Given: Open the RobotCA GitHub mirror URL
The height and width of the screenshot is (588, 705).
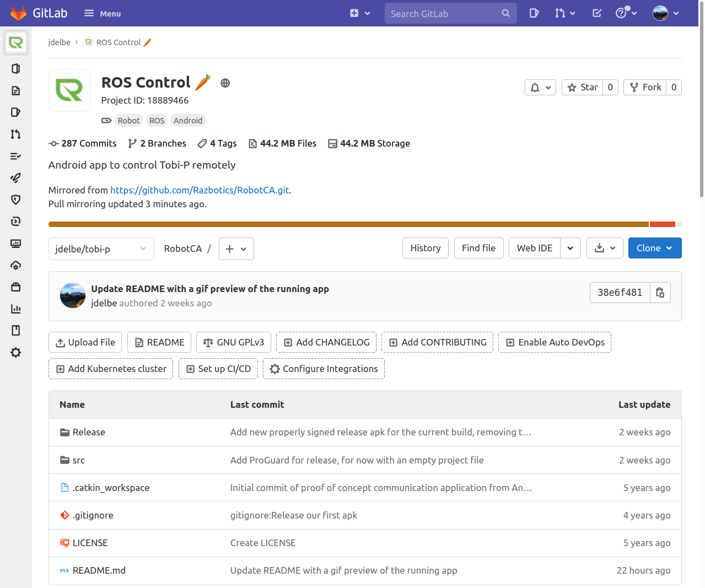Looking at the screenshot, I should click(200, 190).
